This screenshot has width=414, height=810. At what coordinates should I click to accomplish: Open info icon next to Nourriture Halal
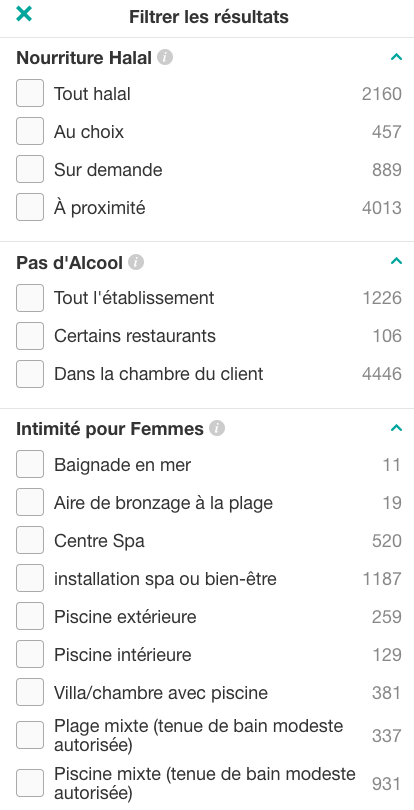click(x=165, y=57)
